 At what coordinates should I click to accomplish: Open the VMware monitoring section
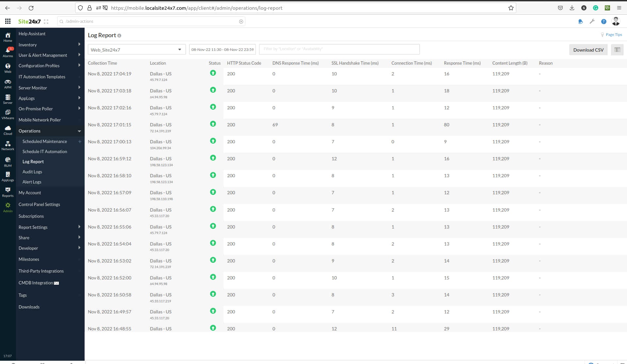coord(8,114)
